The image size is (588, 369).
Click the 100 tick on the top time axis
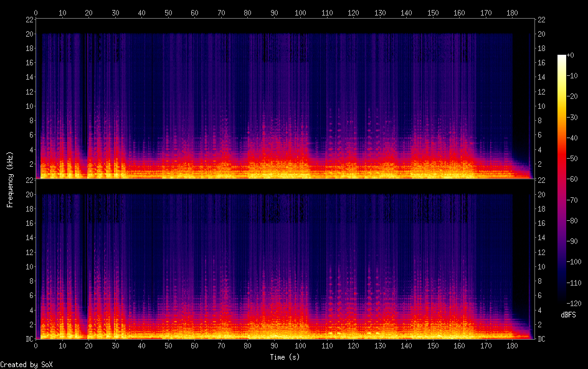tap(300, 12)
